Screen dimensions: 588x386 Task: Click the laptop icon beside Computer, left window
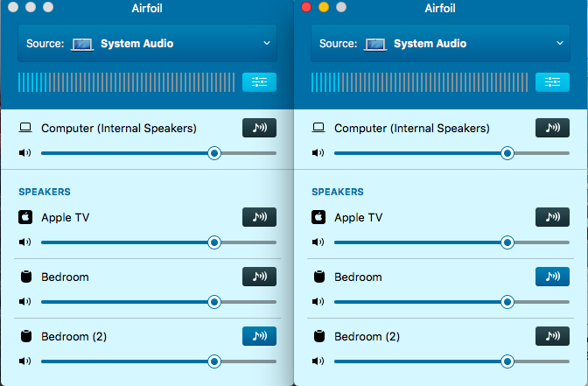click(x=25, y=128)
